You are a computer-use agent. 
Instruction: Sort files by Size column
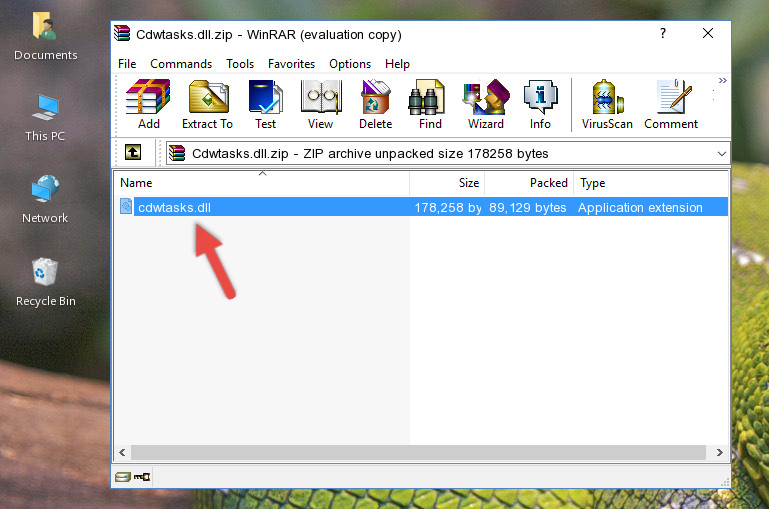[x=447, y=183]
